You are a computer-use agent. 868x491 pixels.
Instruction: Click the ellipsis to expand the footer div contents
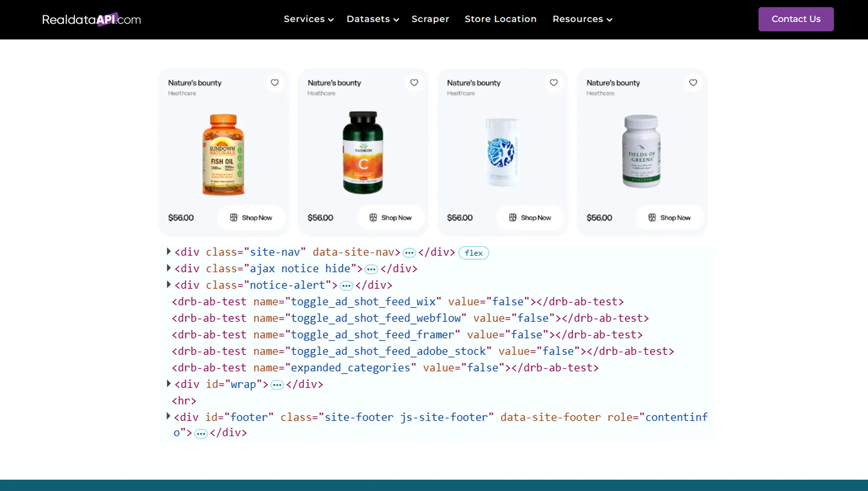pyautogui.click(x=200, y=434)
